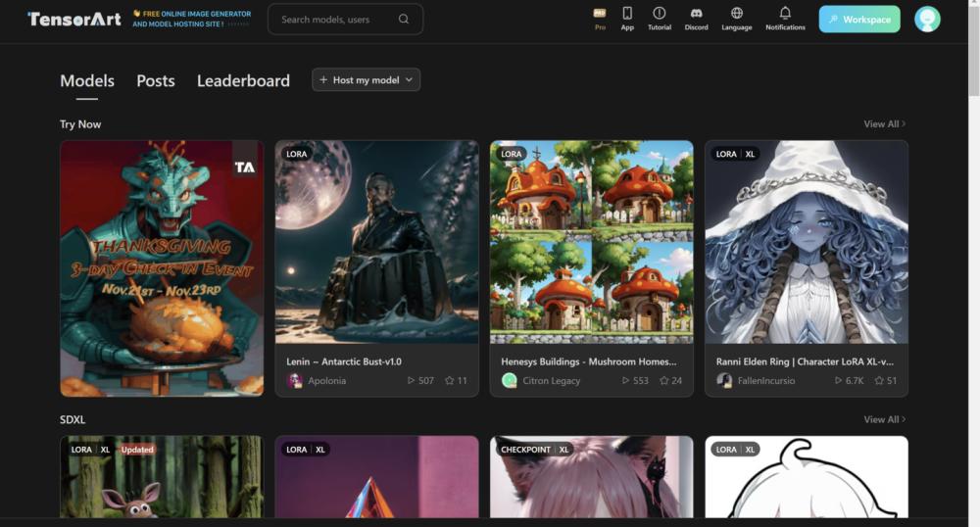Open the Workspace button
The width and height of the screenshot is (980, 527).
[859, 20]
